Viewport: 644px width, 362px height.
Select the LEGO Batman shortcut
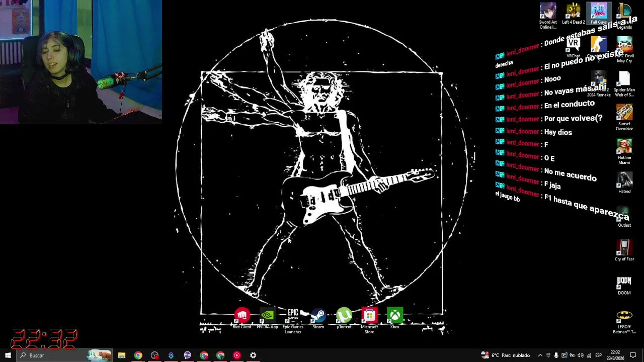click(624, 321)
